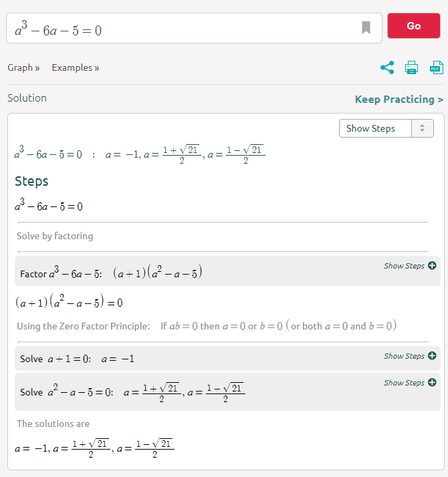Click the Solve a+1=0 step panel
This screenshot has height=477, width=448.
click(227, 358)
